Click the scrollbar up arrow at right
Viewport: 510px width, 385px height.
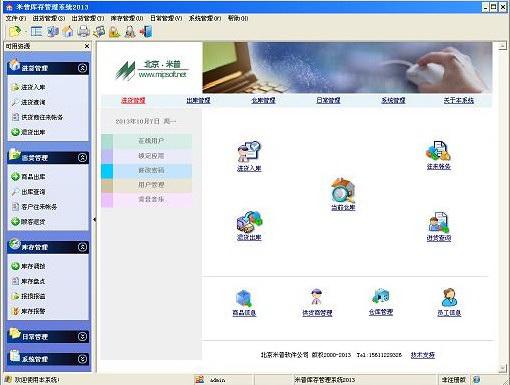[503, 46]
